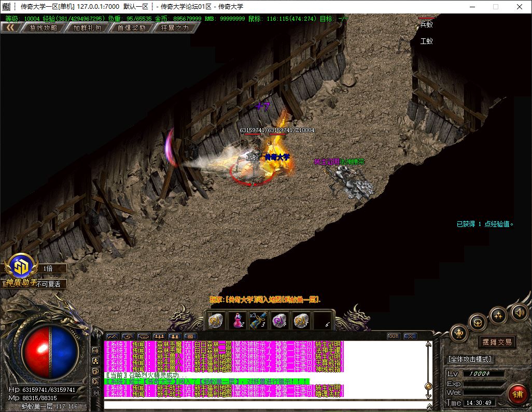Toggle the private message channel icon beside chat
The width and height of the screenshot is (532, 412).
(x=96, y=382)
